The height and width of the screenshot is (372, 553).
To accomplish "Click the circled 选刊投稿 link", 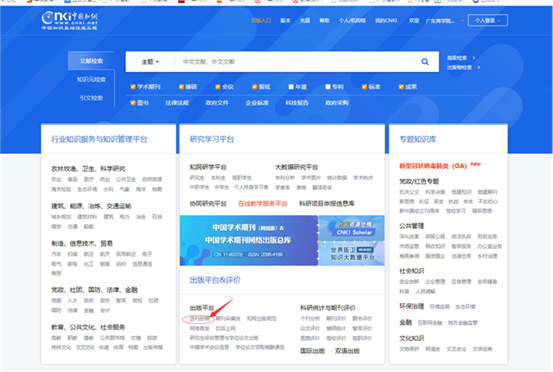I will point(200,319).
